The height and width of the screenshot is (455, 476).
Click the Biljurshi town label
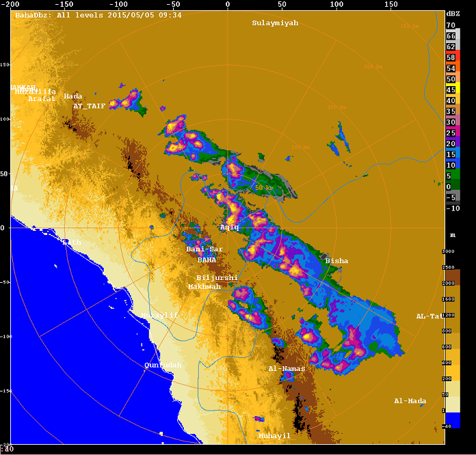pyautogui.click(x=217, y=277)
